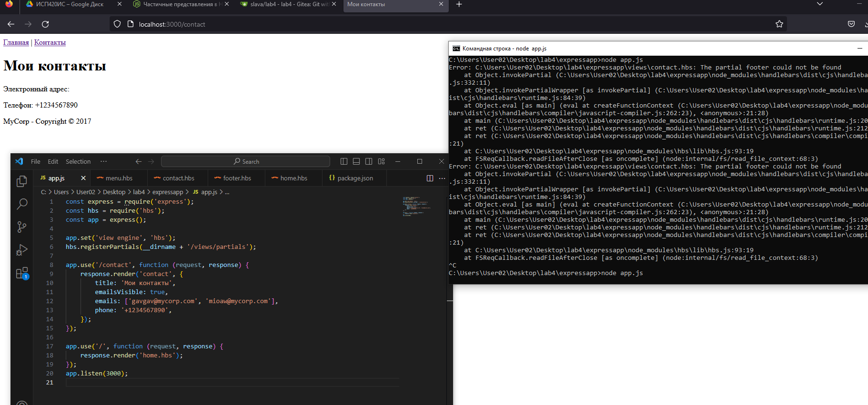Viewport: 868px width, 405px height.
Task: Toggle the bottom panel layout
Action: coord(356,161)
